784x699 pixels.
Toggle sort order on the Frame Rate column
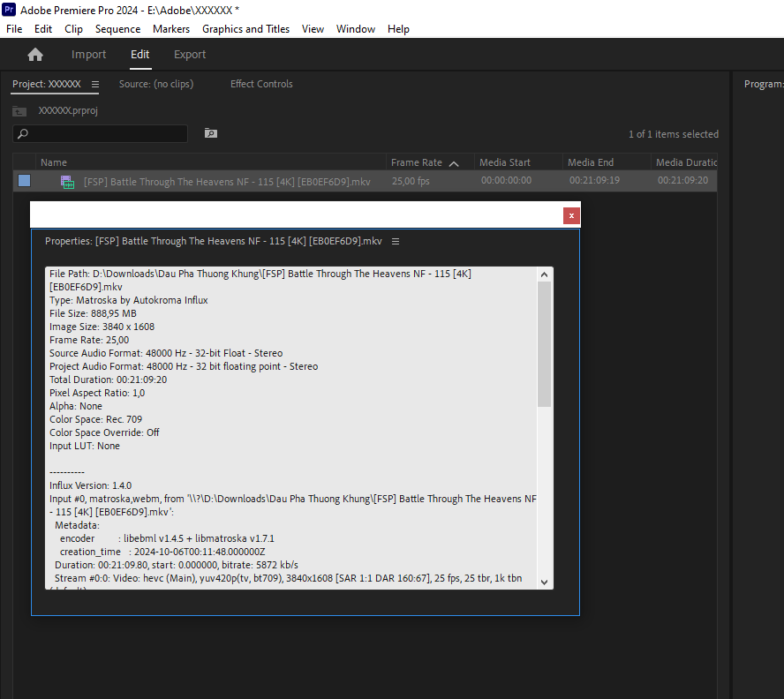(x=453, y=162)
